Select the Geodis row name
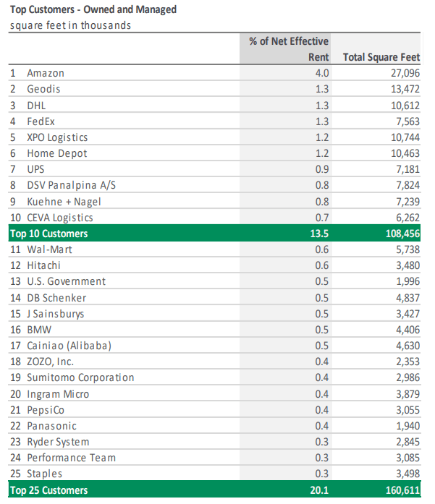This screenshot has width=435, height=504. (x=43, y=89)
